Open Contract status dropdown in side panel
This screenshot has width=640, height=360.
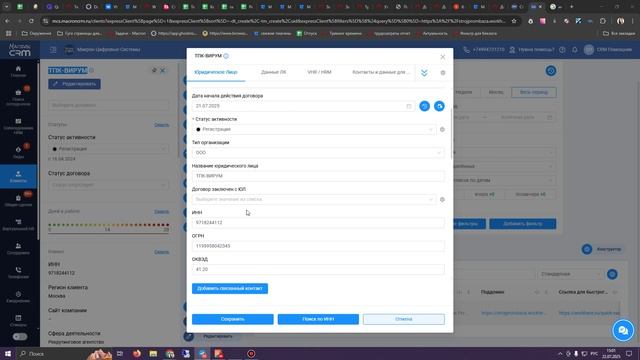(108, 185)
